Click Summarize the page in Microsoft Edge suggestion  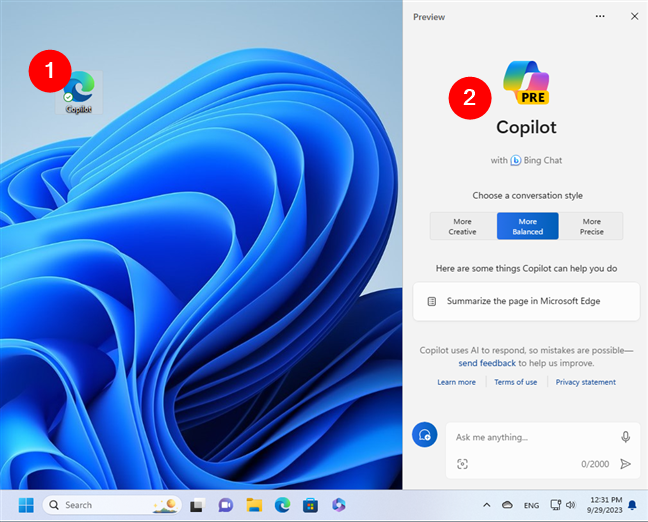526,301
